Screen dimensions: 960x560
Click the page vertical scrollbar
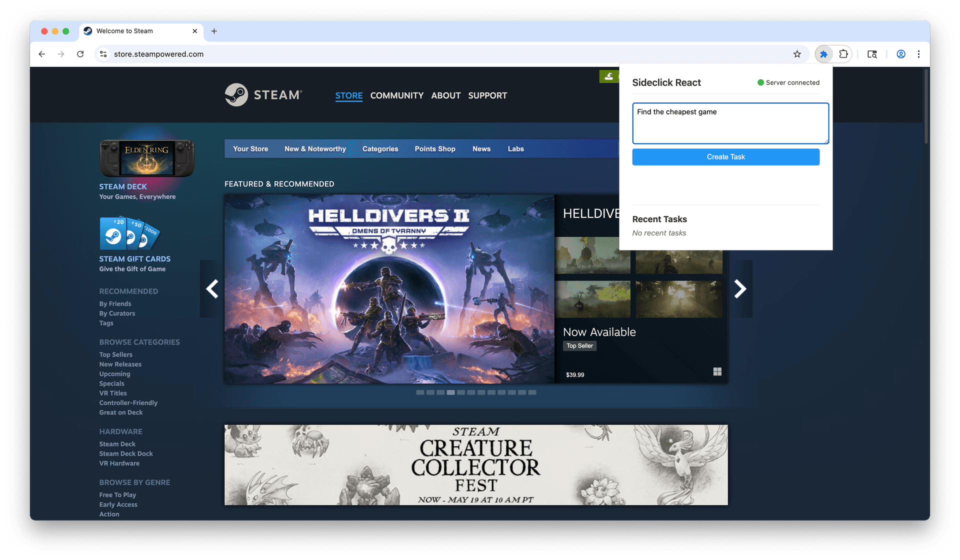pyautogui.click(x=926, y=106)
